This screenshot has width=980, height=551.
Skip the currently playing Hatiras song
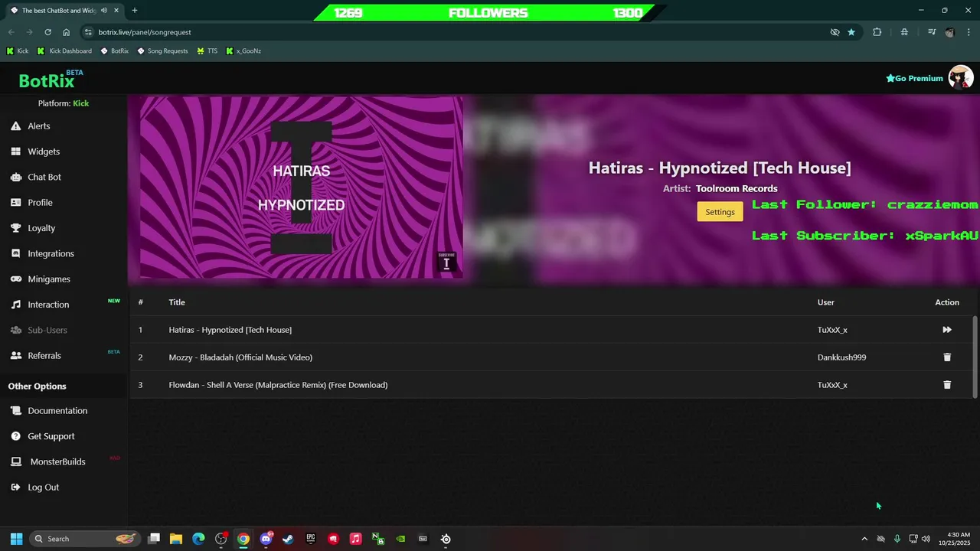(947, 330)
